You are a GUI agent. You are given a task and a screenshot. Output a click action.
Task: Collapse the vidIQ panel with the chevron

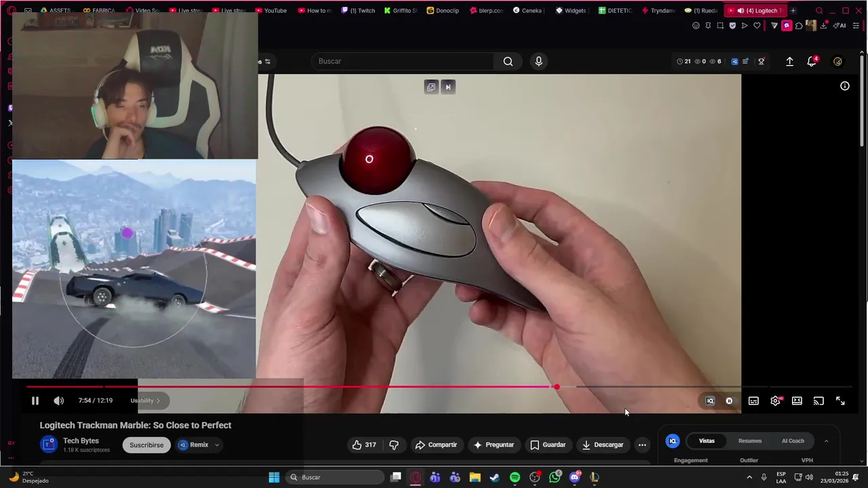pyautogui.click(x=826, y=441)
